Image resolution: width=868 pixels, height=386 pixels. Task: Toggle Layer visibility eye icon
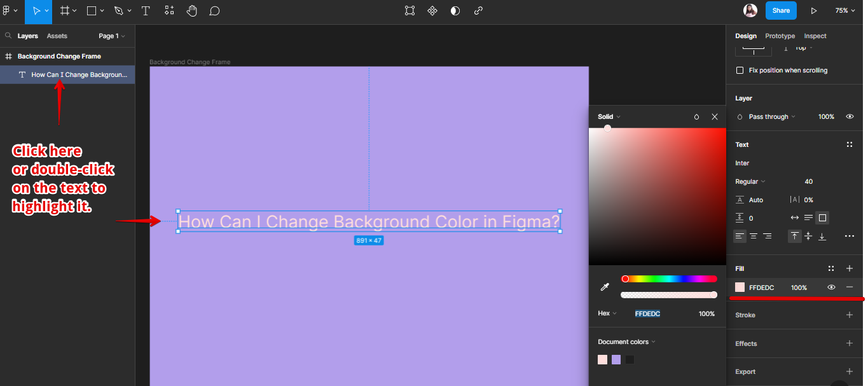pyautogui.click(x=850, y=117)
